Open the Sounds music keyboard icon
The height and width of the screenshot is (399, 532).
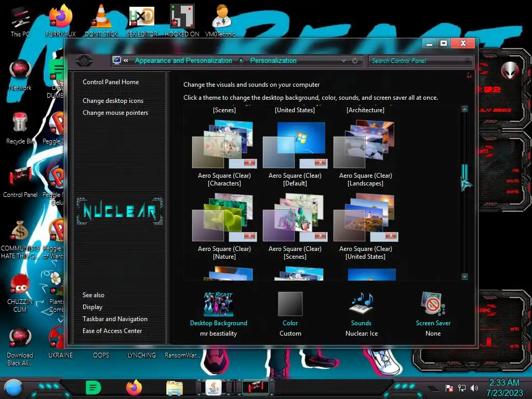pyautogui.click(x=362, y=303)
